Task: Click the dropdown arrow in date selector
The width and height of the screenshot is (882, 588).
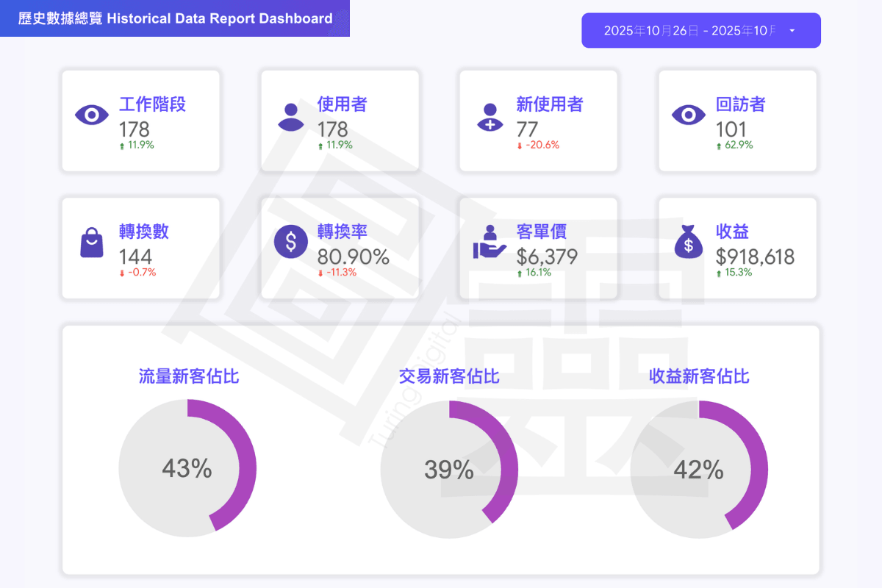Action: coord(792,31)
